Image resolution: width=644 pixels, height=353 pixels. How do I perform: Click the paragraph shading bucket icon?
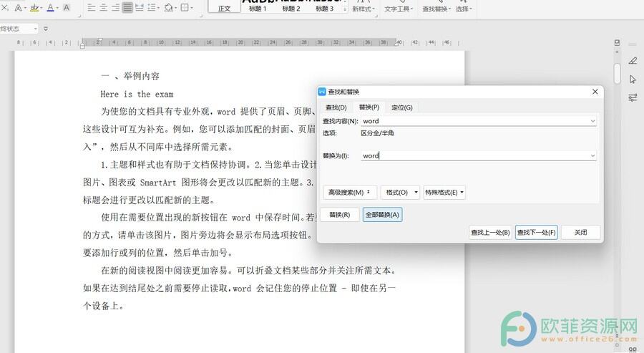point(168,7)
